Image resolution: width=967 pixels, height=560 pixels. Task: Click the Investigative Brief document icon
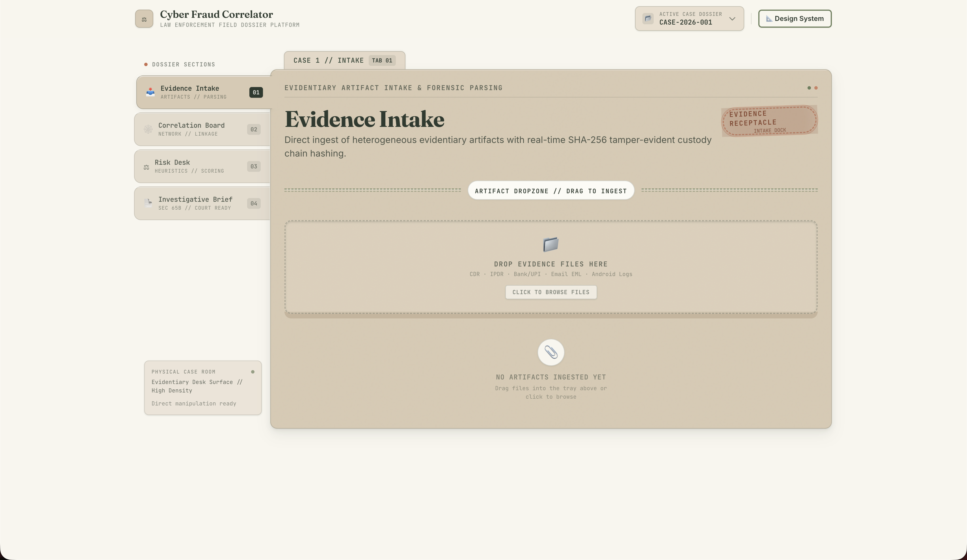point(148,203)
